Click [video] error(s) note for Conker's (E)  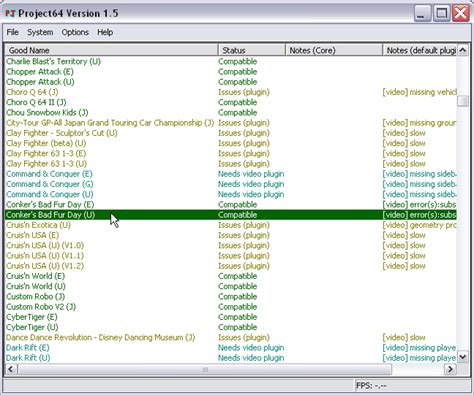coord(419,205)
